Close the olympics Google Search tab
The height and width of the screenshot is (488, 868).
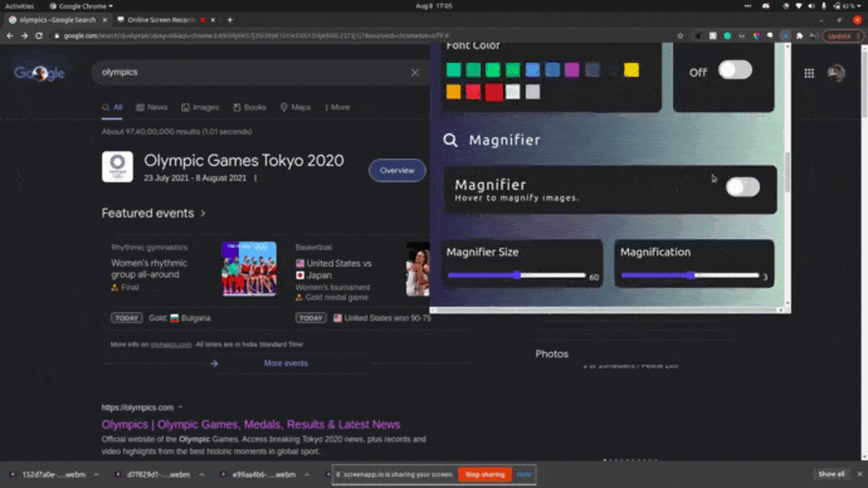[x=104, y=20]
